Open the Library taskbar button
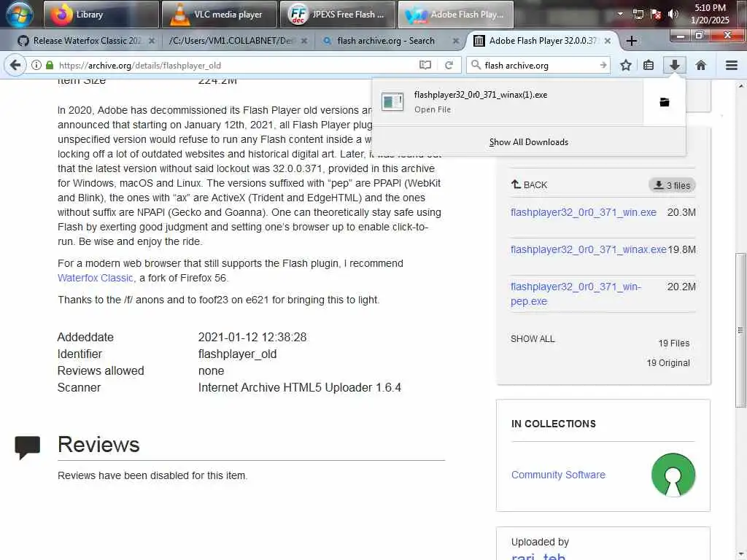Image resolution: width=747 pixels, height=560 pixels. tap(101, 15)
